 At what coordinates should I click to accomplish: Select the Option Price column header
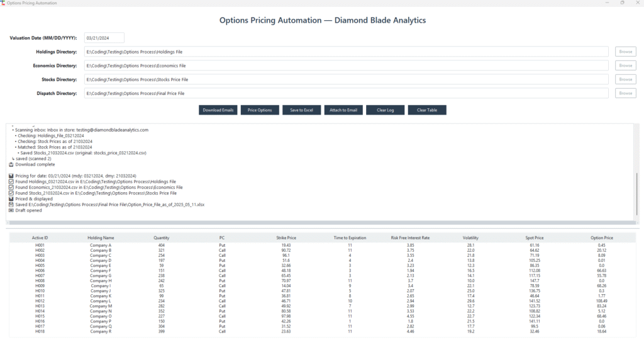click(602, 238)
